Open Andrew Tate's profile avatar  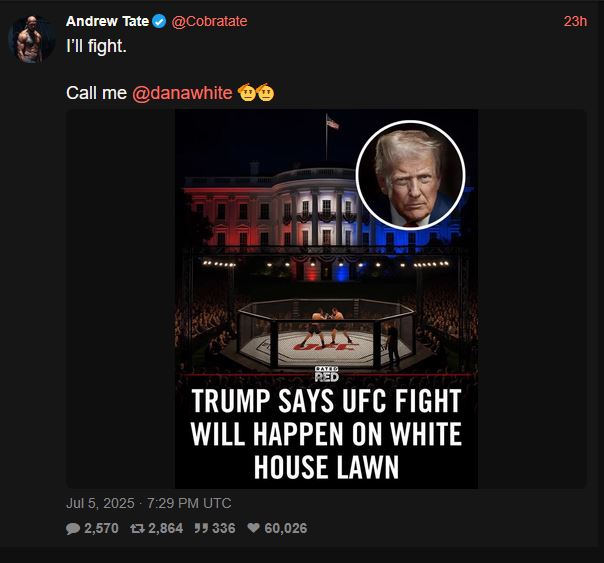click(x=31, y=39)
